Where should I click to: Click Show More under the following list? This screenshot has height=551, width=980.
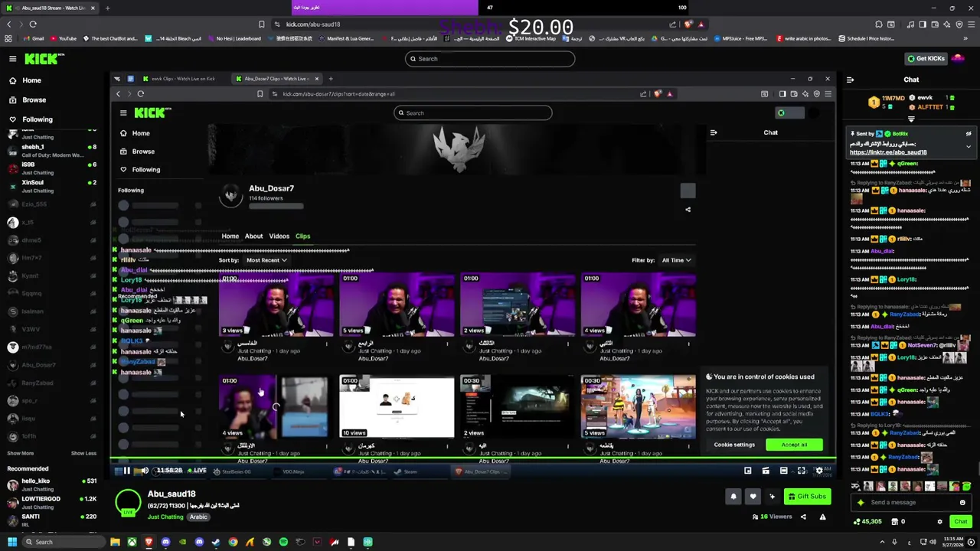click(21, 453)
